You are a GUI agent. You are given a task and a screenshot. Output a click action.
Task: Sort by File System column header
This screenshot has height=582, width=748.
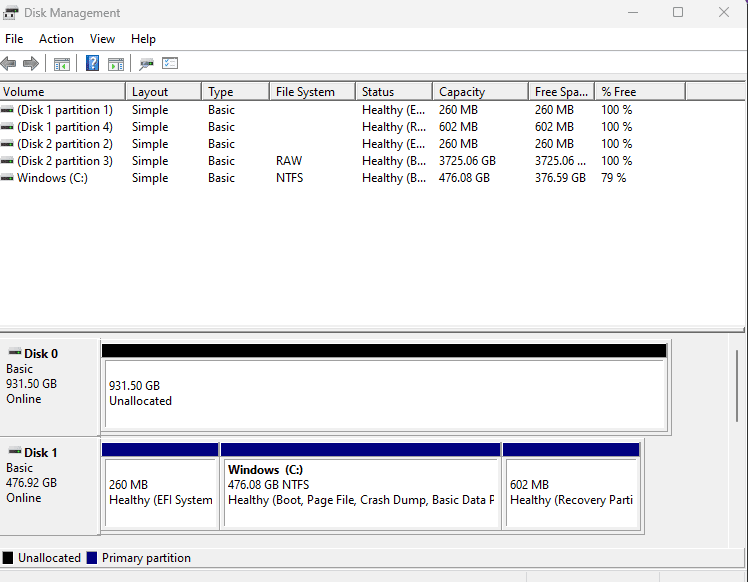312,92
